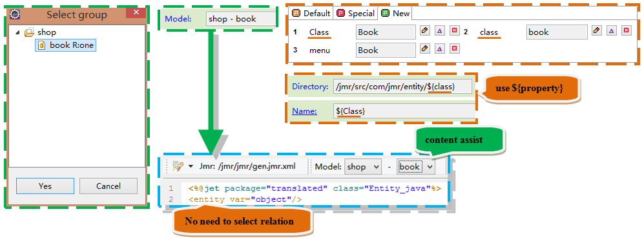Open the dropdown arrow next to wand icon
This screenshot has width=644, height=240.
[x=191, y=167]
